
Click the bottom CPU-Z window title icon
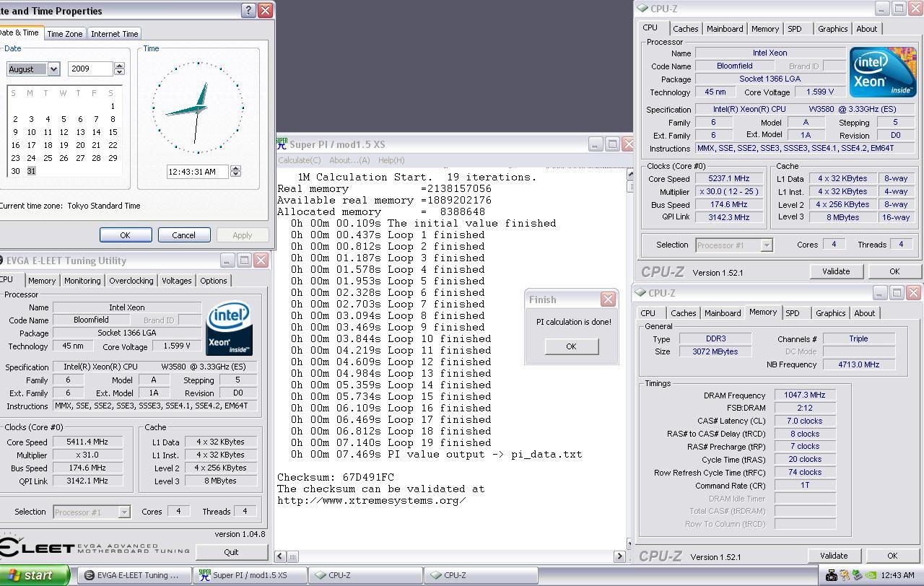(x=640, y=293)
